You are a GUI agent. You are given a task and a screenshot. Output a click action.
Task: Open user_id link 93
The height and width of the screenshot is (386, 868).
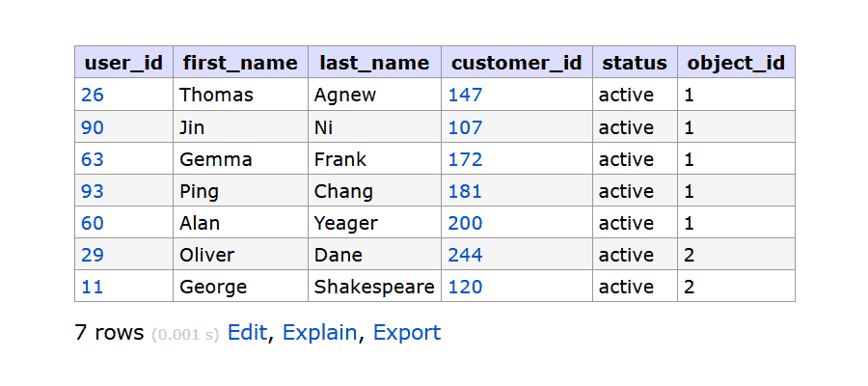click(x=92, y=191)
